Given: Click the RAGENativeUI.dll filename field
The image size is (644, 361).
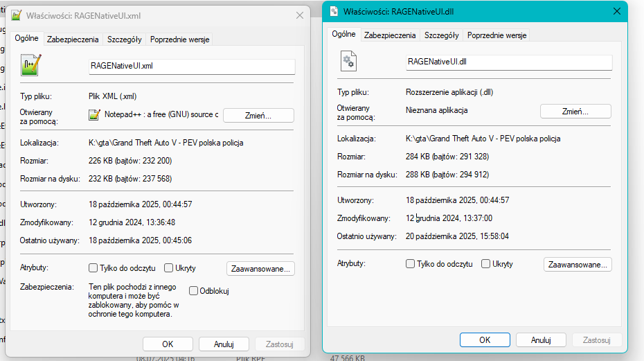Looking at the screenshot, I should click(x=509, y=62).
